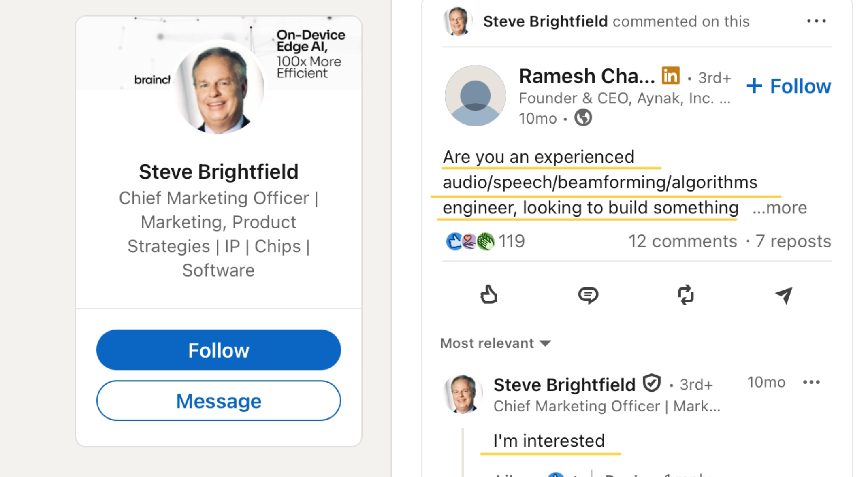Image resolution: width=868 pixels, height=477 pixels.
Task: Open the three-dot menu on Steve's comment
Action: tap(811, 382)
